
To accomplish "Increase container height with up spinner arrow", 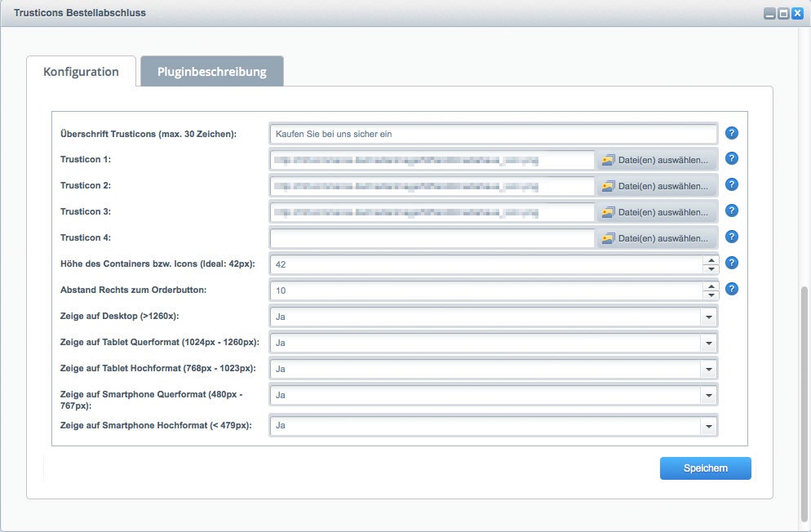I will (711, 259).
